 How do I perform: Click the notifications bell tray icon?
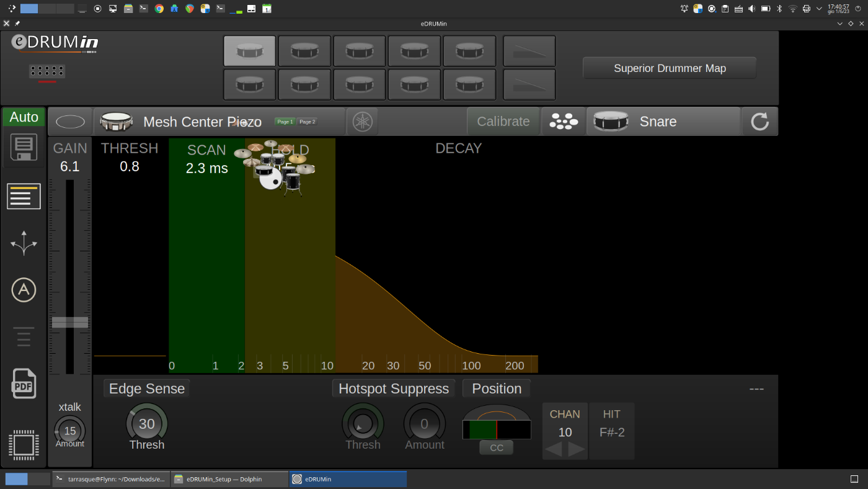[x=684, y=9]
